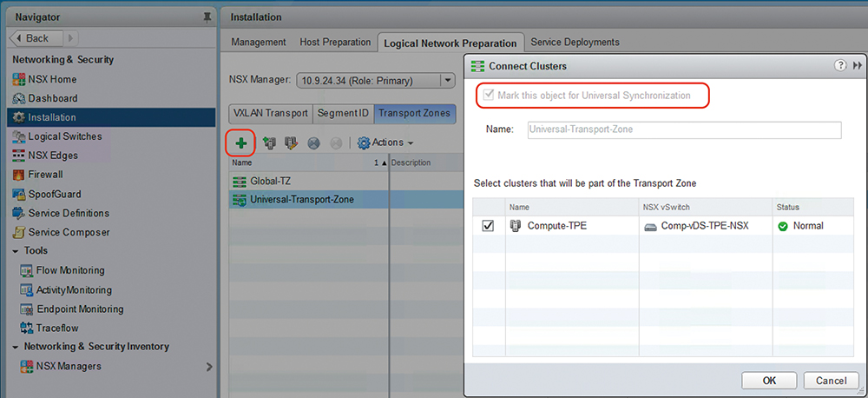Screen dimensions: 868x398
Task: Click the green plus add transport zone icon
Action: coord(240,143)
